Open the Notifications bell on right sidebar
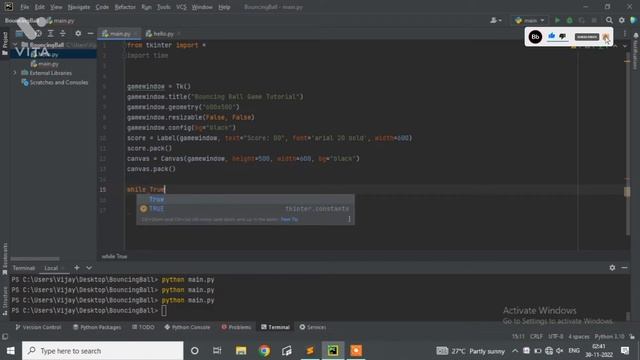The width and height of the screenshot is (640, 360). pos(636,36)
